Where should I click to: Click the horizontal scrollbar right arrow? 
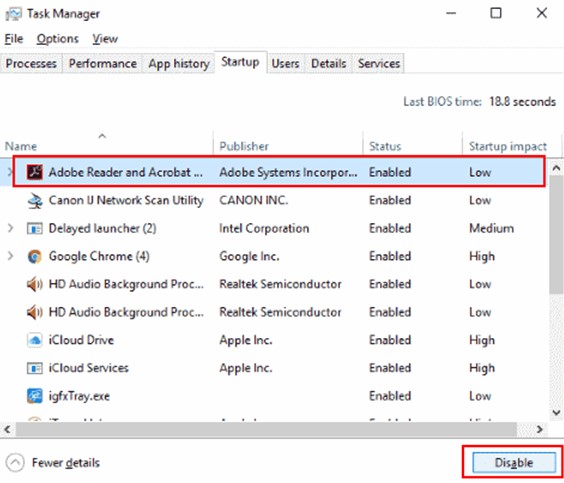coord(539,429)
